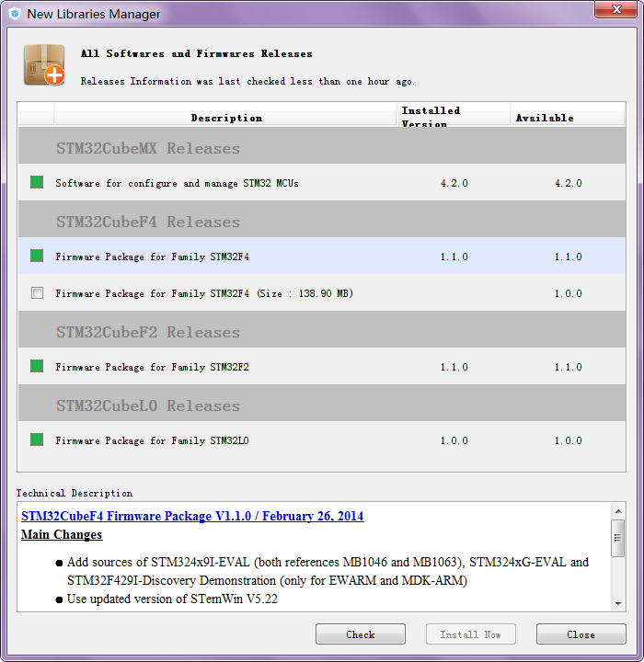Image resolution: width=644 pixels, height=662 pixels.
Task: Click 'Main Changes' heading in description
Action: [62, 534]
